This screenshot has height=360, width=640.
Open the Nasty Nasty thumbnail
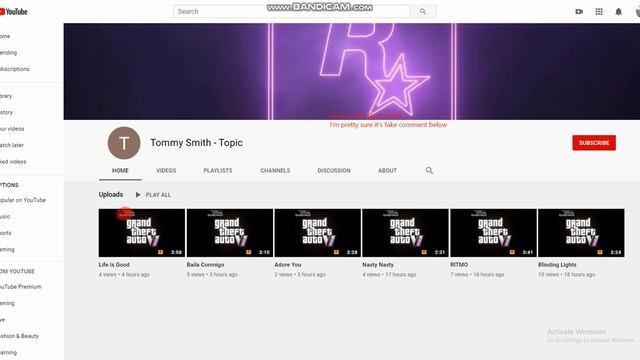(405, 233)
